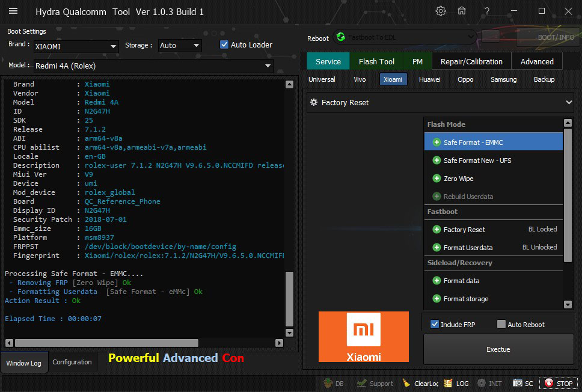Select the Xioami sub-tab
This screenshot has width=582, height=392.
coord(393,79)
